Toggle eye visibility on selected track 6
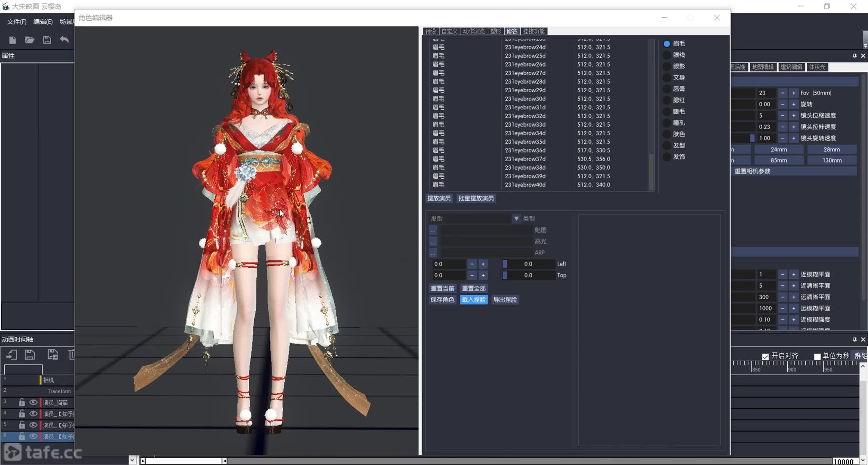The image size is (868, 465). coord(33,436)
